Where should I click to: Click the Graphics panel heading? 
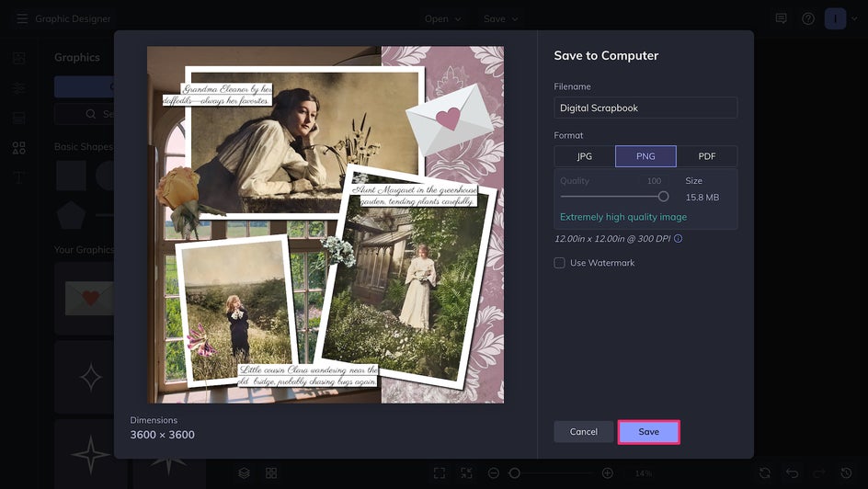[77, 58]
